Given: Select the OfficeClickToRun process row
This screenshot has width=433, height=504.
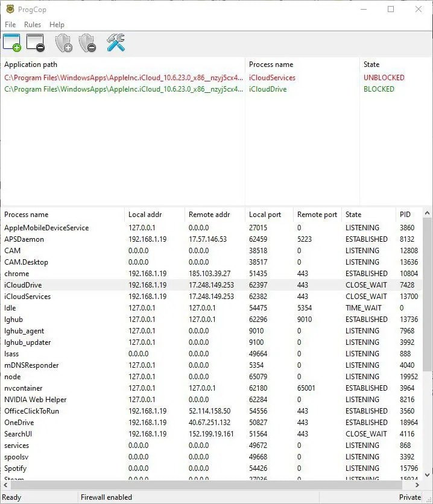Looking at the screenshot, I should (212, 411).
